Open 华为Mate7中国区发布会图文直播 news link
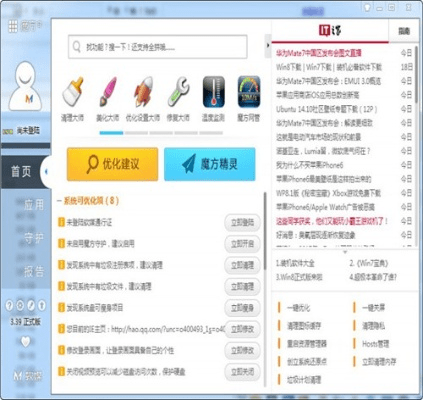The image size is (423, 400). (x=319, y=53)
